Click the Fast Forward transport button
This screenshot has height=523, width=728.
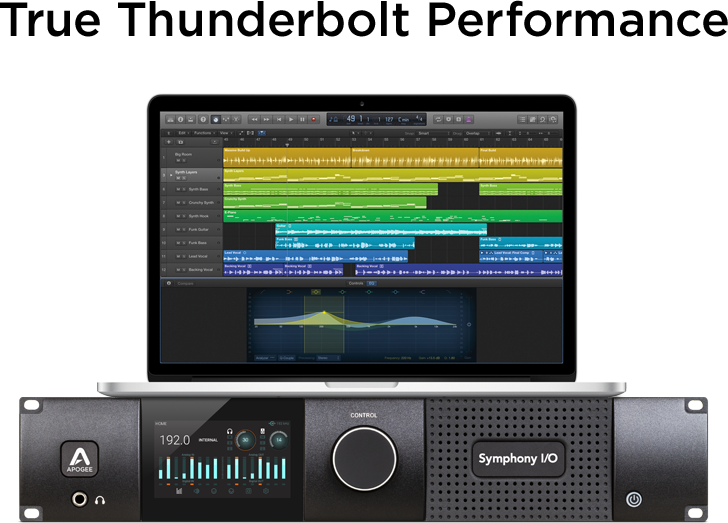266,119
